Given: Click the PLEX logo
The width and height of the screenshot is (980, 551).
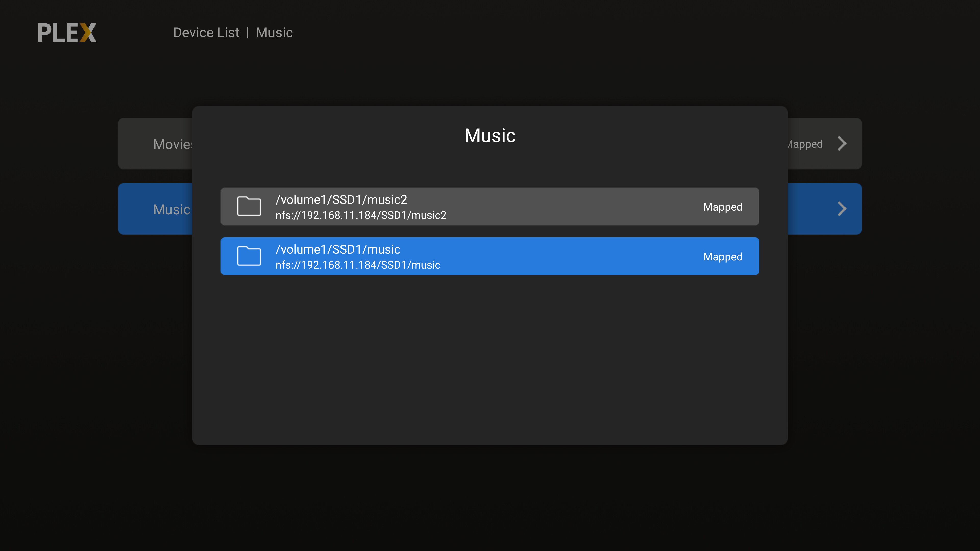Looking at the screenshot, I should click(67, 32).
